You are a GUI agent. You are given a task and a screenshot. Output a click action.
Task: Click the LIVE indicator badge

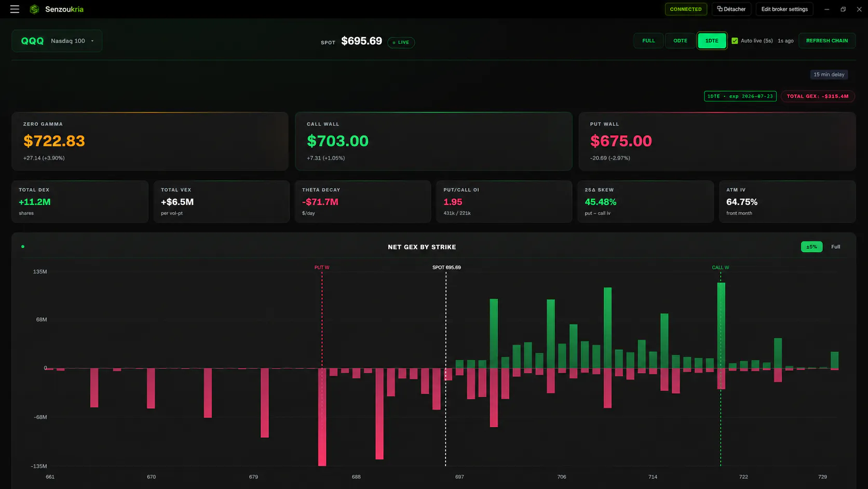(x=401, y=43)
